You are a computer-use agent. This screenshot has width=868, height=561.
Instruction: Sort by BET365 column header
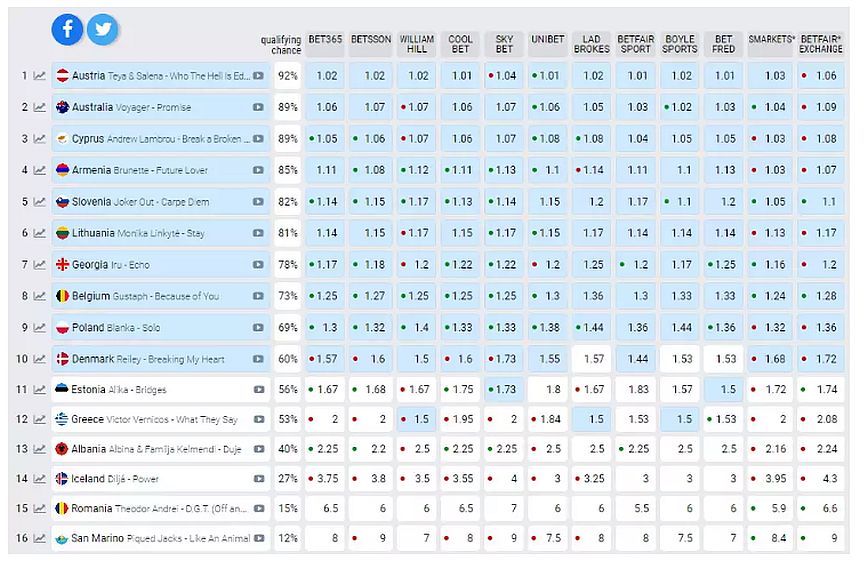tap(325, 40)
